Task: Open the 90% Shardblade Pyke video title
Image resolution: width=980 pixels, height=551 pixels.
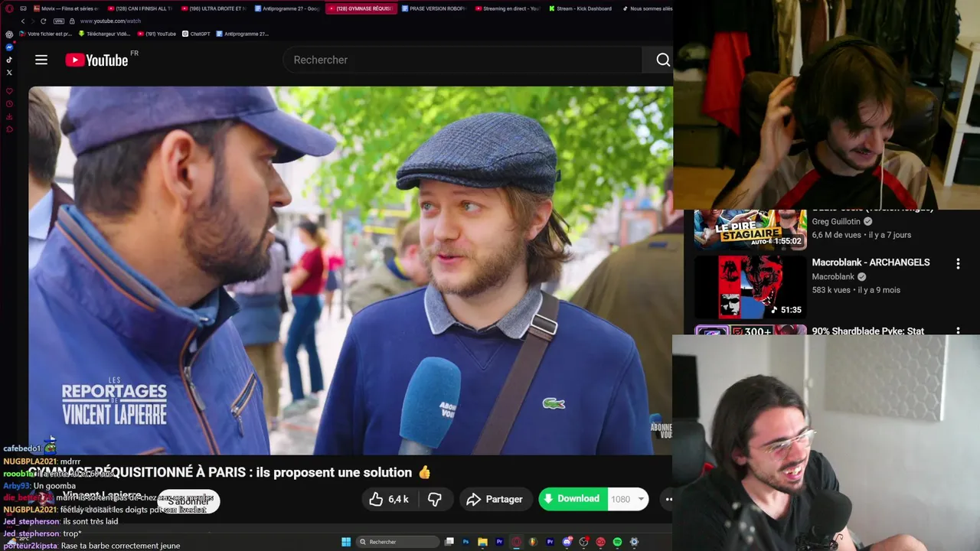Action: (x=867, y=331)
